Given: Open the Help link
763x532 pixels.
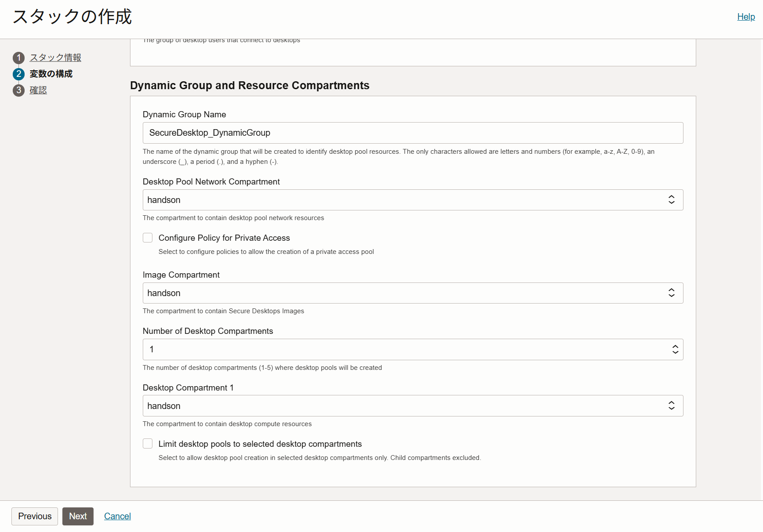Looking at the screenshot, I should pos(745,17).
